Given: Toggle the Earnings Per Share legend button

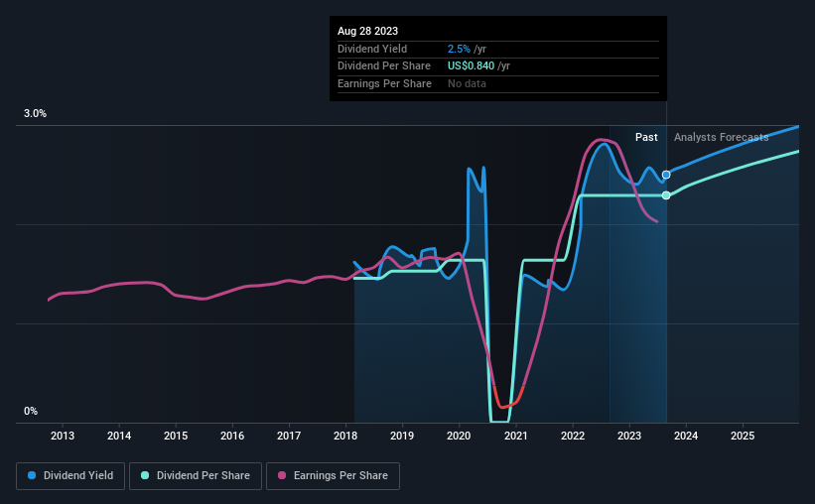Looking at the screenshot, I should coord(334,476).
